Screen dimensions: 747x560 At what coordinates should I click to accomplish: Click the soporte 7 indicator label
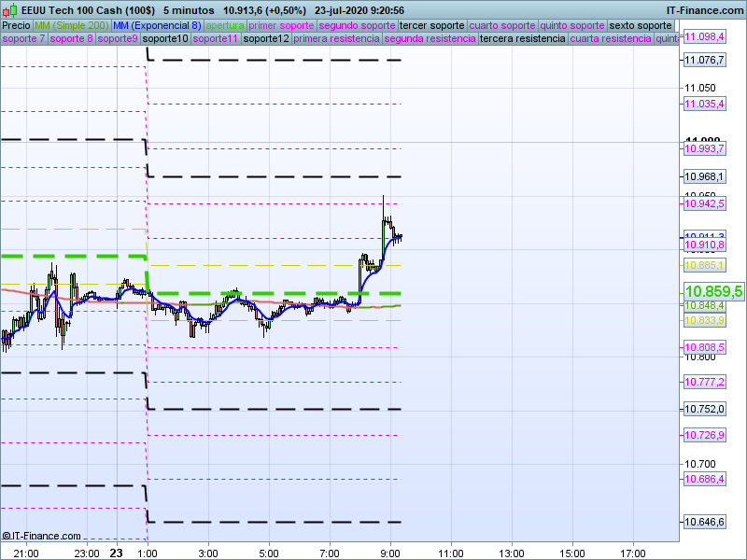(24, 38)
